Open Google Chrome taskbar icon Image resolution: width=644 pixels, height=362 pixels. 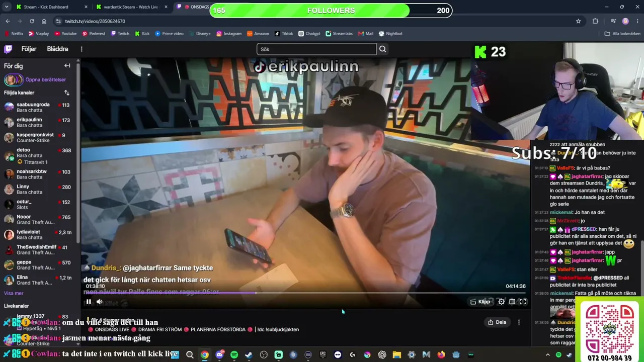pos(204,355)
